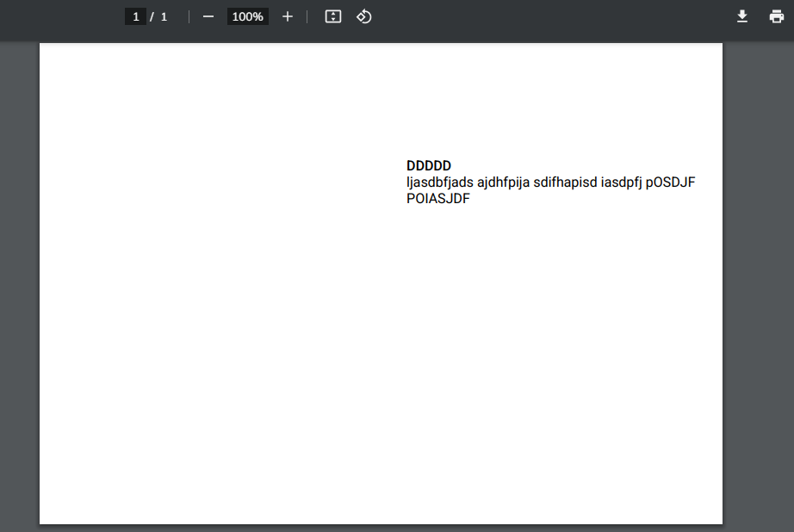Click the dark viewer toolbar area
The height and width of the screenshot is (532, 794).
point(517,15)
